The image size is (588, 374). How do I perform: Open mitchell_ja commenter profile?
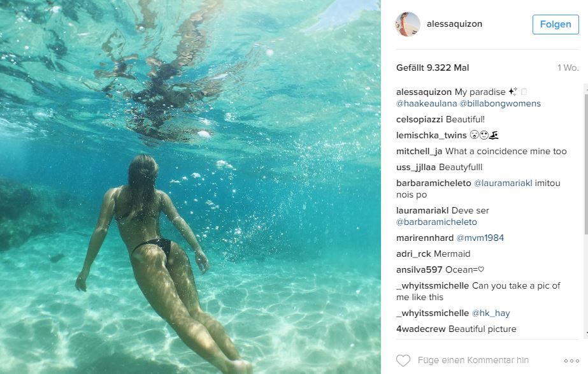point(419,151)
